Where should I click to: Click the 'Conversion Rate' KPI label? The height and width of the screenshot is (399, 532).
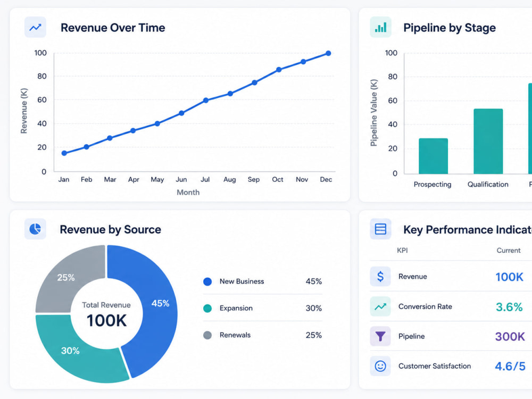point(425,306)
